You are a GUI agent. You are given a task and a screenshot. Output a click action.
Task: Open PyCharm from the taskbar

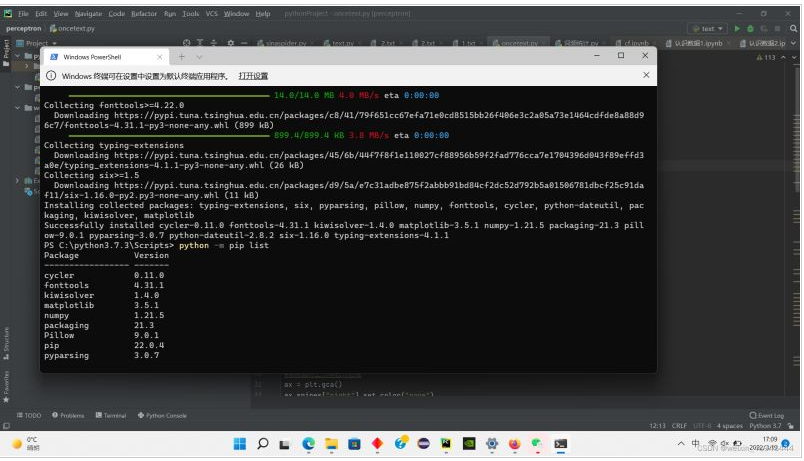click(x=446, y=444)
